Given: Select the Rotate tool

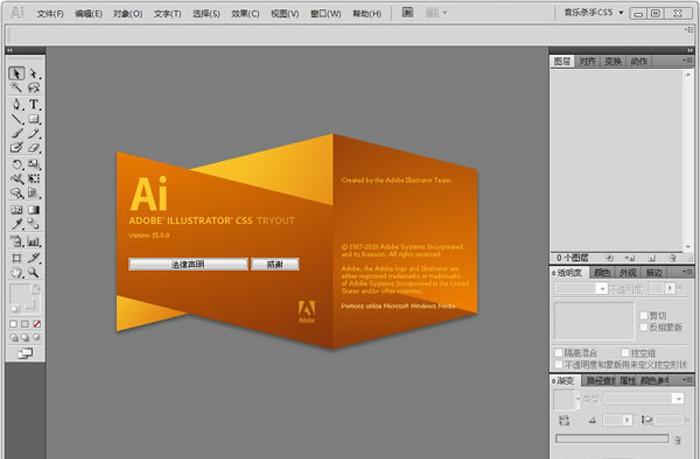Looking at the screenshot, I should pyautogui.click(x=17, y=164).
